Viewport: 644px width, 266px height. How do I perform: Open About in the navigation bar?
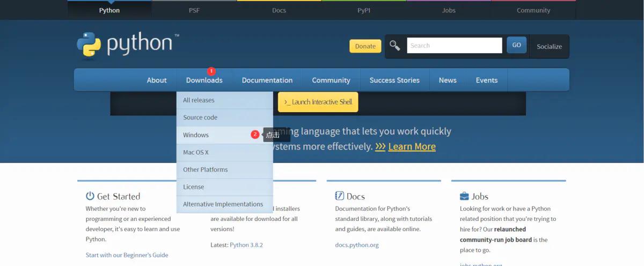pyautogui.click(x=157, y=80)
